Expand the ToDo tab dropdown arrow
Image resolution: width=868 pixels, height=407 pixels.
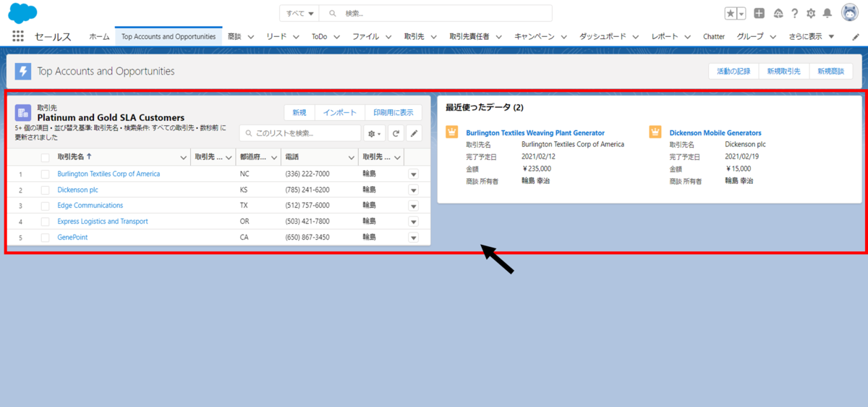tap(338, 36)
